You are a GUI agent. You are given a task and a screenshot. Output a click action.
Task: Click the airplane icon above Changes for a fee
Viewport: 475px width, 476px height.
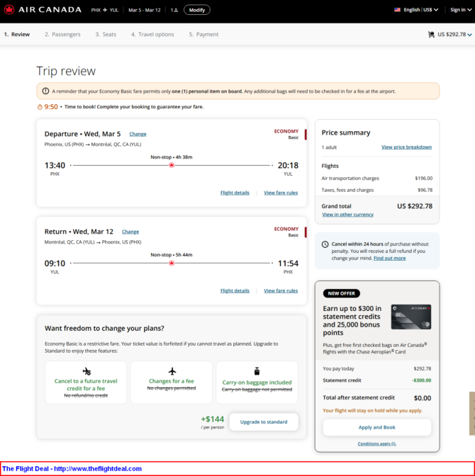172,371
